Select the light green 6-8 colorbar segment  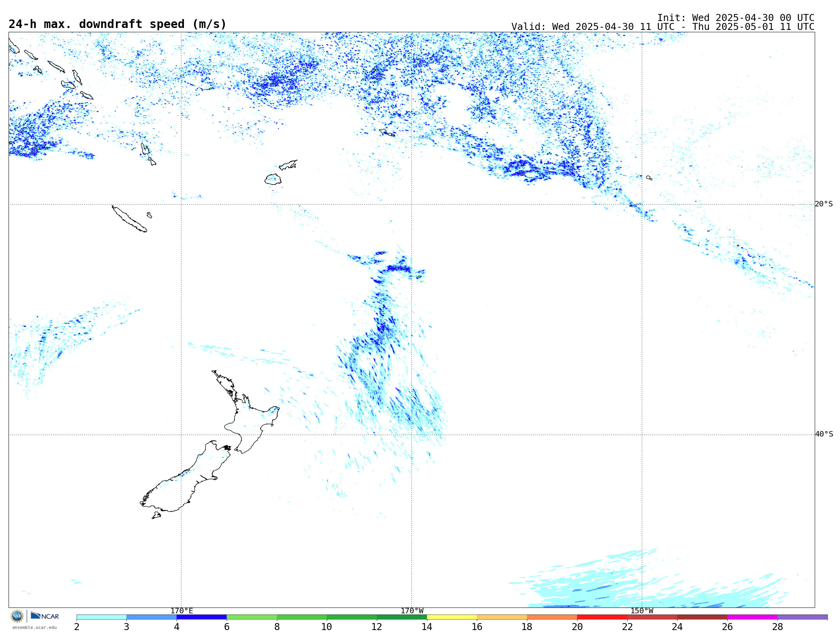[x=252, y=617]
